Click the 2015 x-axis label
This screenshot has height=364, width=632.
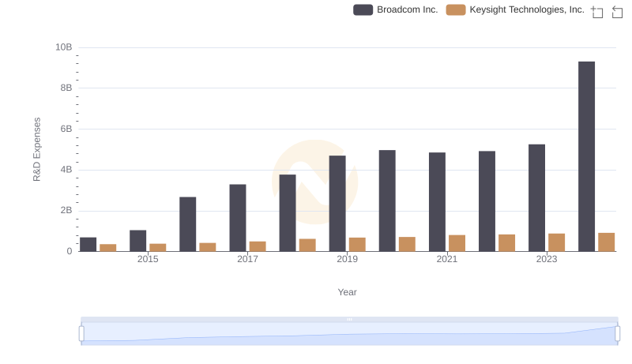(148, 259)
